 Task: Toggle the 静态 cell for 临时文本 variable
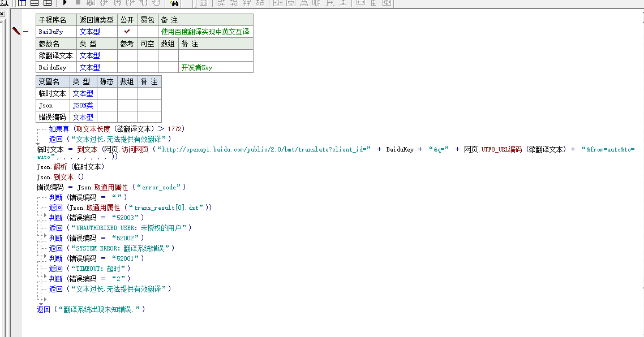[106, 93]
